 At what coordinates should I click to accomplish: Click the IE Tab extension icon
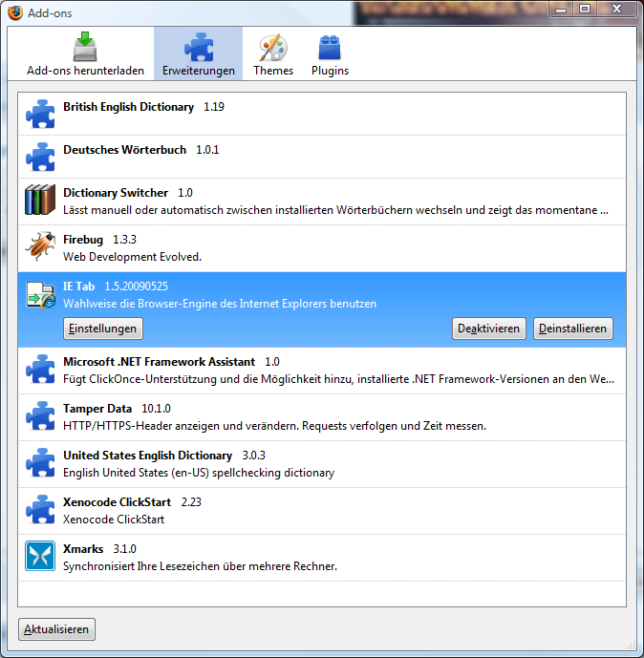[x=41, y=294]
